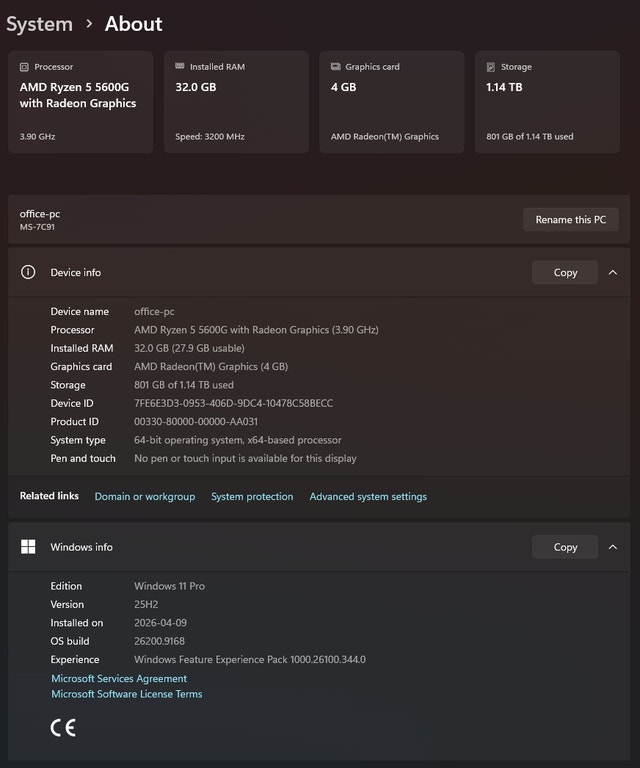Open Domain or workgroup link

click(x=144, y=497)
